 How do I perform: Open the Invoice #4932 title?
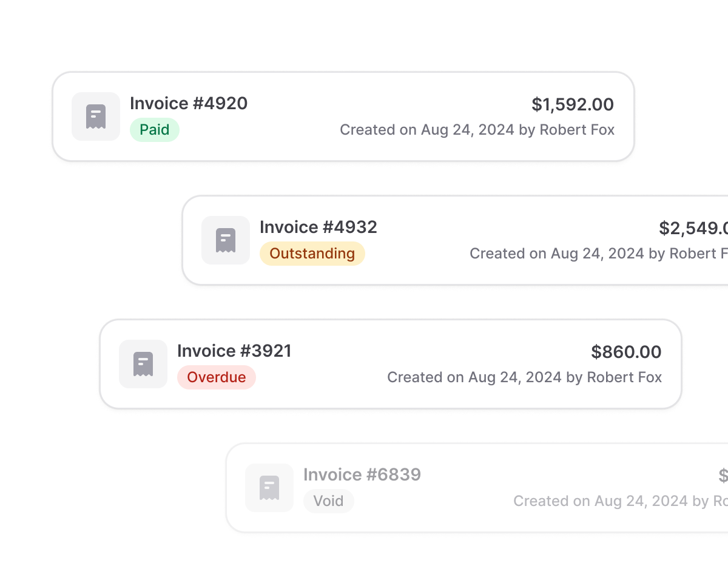318,228
